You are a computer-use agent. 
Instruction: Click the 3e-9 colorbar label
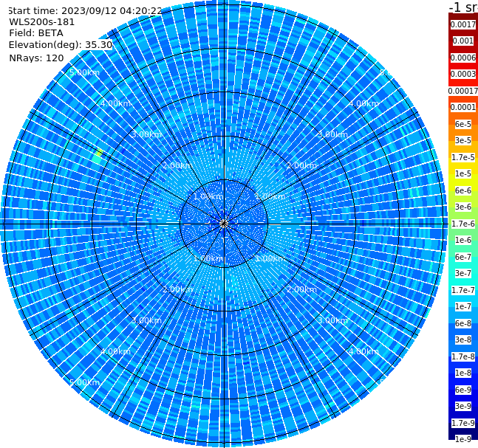(x=463, y=406)
